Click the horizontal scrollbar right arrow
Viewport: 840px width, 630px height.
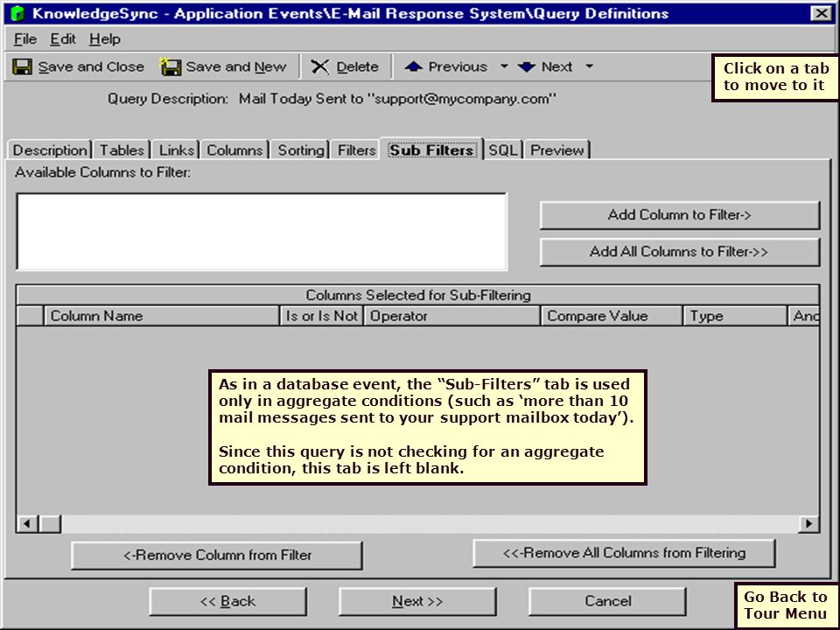click(x=808, y=523)
